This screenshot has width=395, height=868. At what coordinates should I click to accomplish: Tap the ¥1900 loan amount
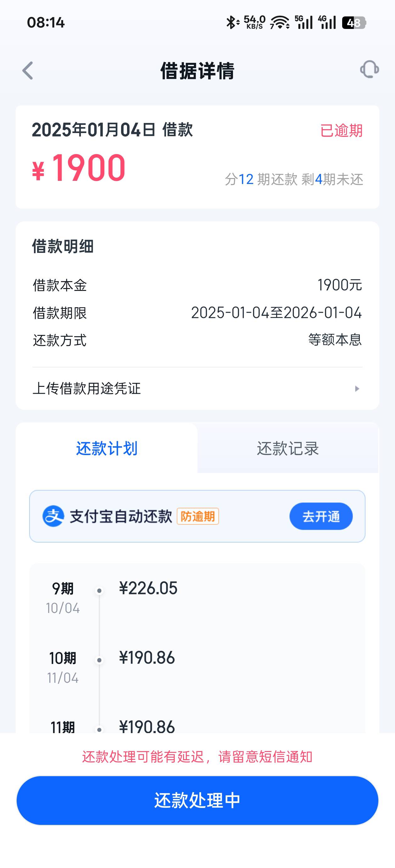[79, 168]
